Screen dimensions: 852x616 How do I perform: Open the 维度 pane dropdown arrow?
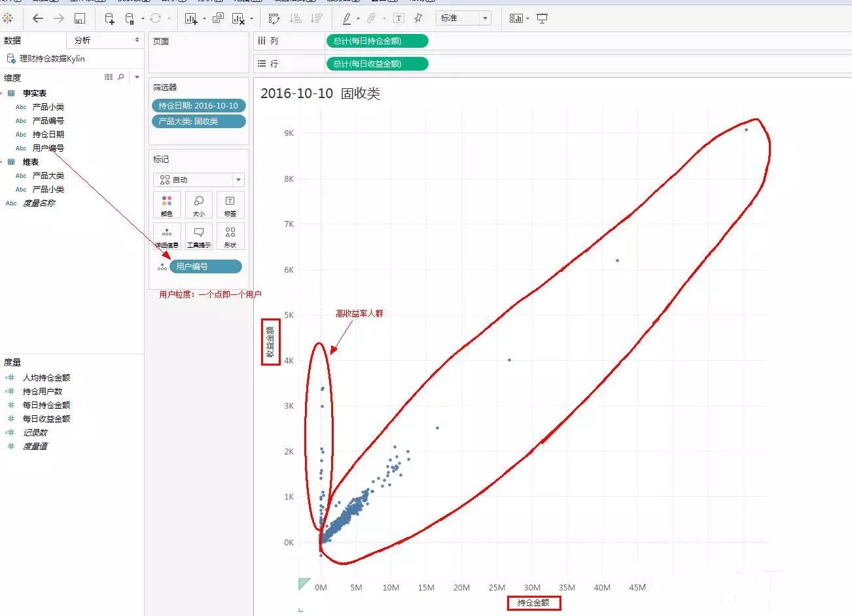tap(137, 77)
